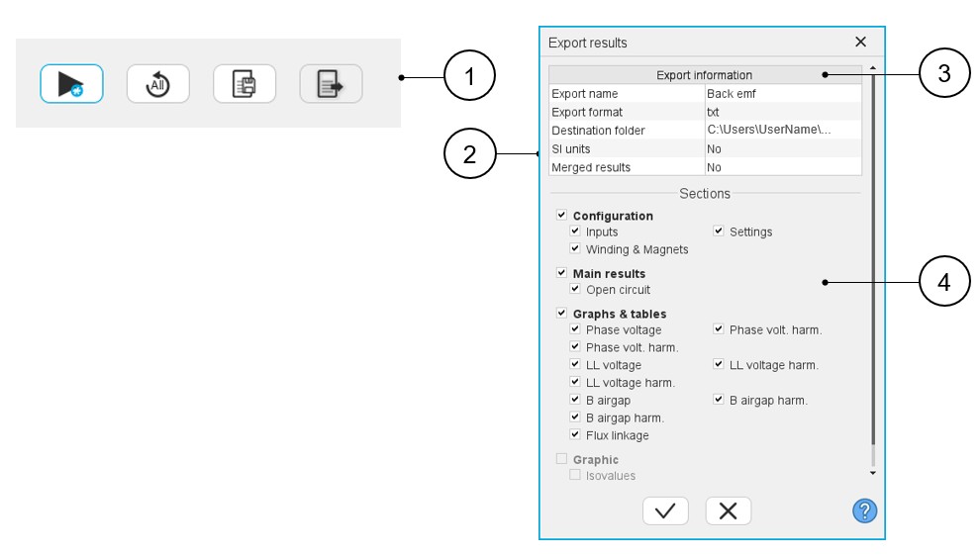Change the SI units No value
This screenshot has width=980, height=555.
point(782,148)
